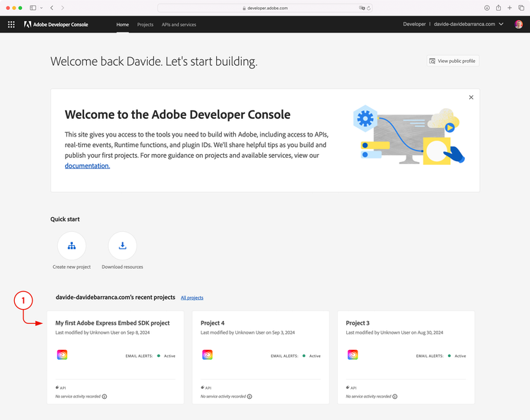The width and height of the screenshot is (530, 420).
Task: Click info icon in Project 4 card
Action: coord(249,397)
